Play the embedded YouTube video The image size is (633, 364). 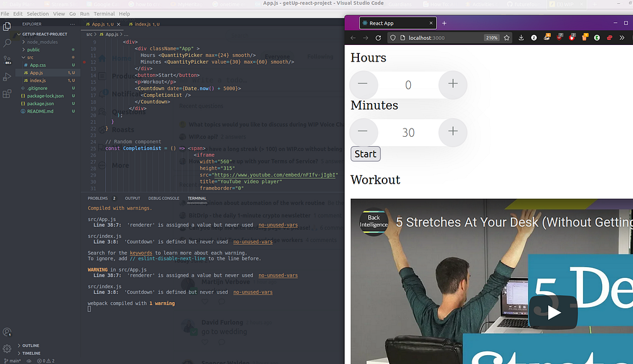tap(553, 313)
